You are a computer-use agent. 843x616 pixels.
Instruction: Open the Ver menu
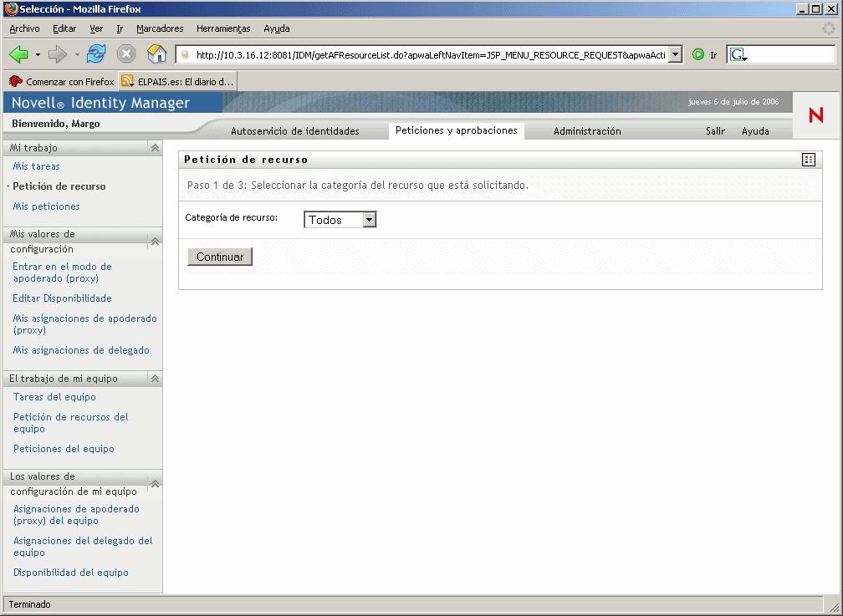[96, 28]
